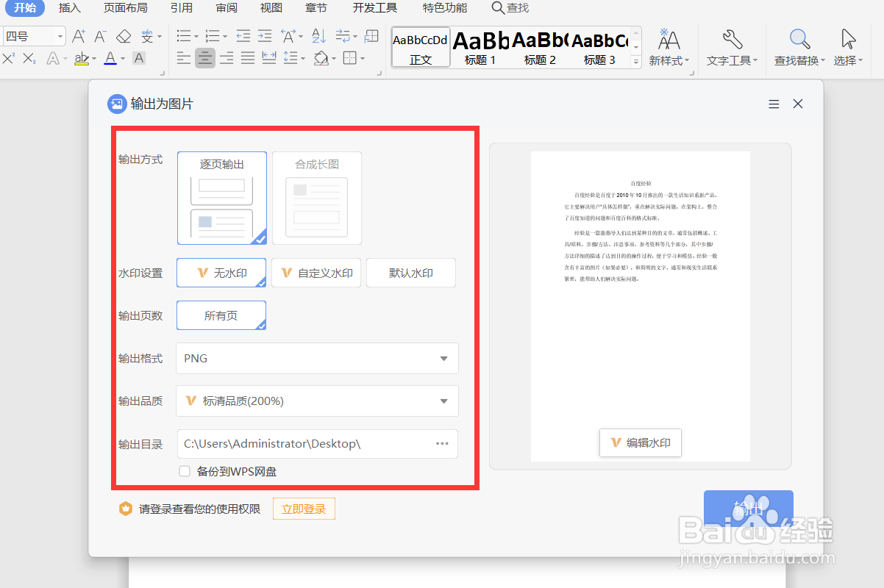Switch to the 插入 ribbon tab
Screen dimensions: 884x588
coord(70,8)
